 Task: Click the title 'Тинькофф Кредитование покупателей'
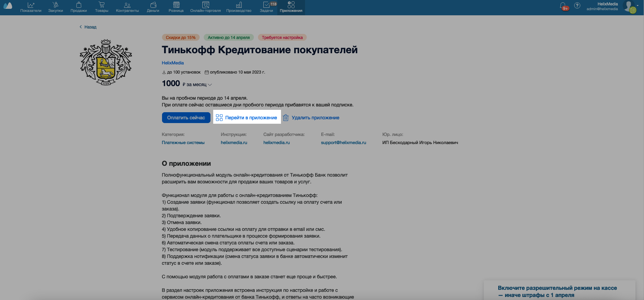click(260, 50)
